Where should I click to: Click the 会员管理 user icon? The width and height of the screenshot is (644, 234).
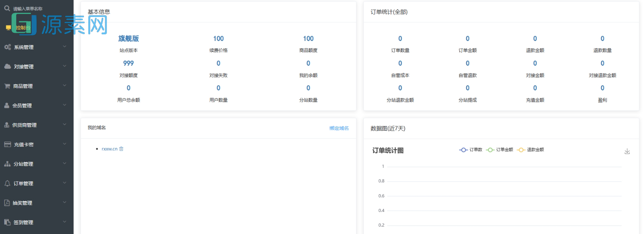click(7, 105)
